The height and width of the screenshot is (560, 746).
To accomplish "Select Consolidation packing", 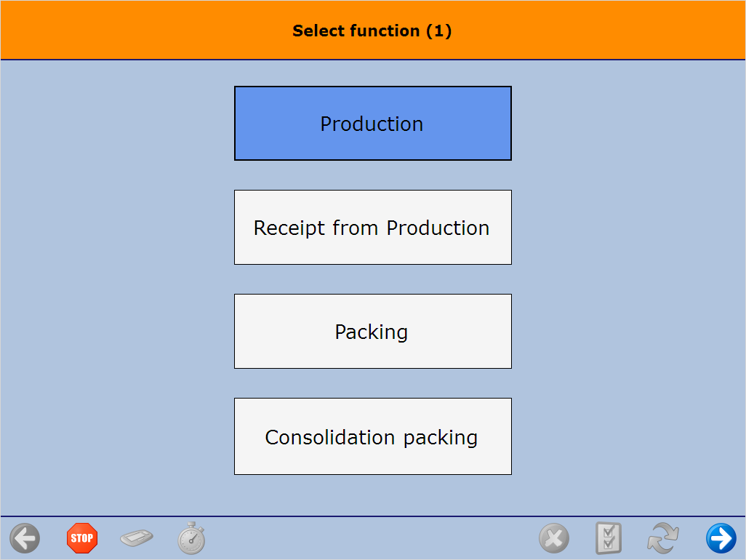I will (372, 436).
